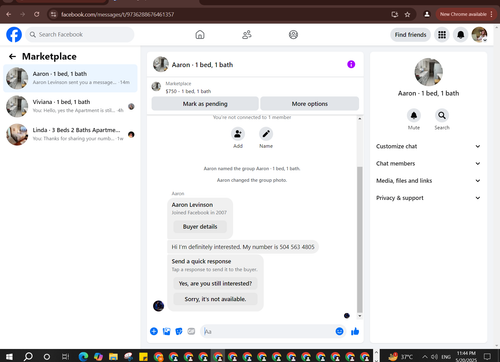Click More options button
Screen dimensions: 500x362
[310, 104]
